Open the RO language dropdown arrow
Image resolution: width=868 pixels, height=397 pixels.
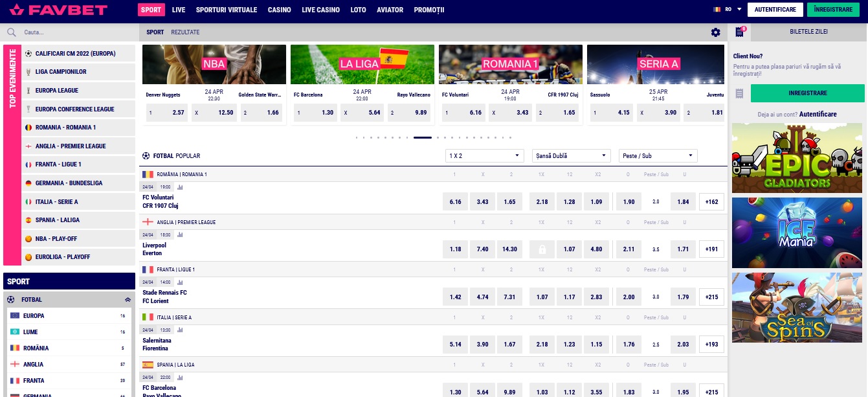[739, 10]
